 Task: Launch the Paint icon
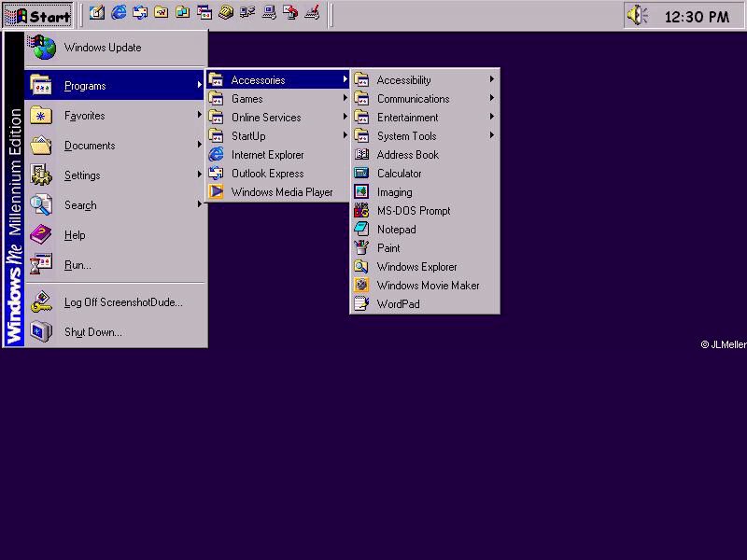point(361,247)
